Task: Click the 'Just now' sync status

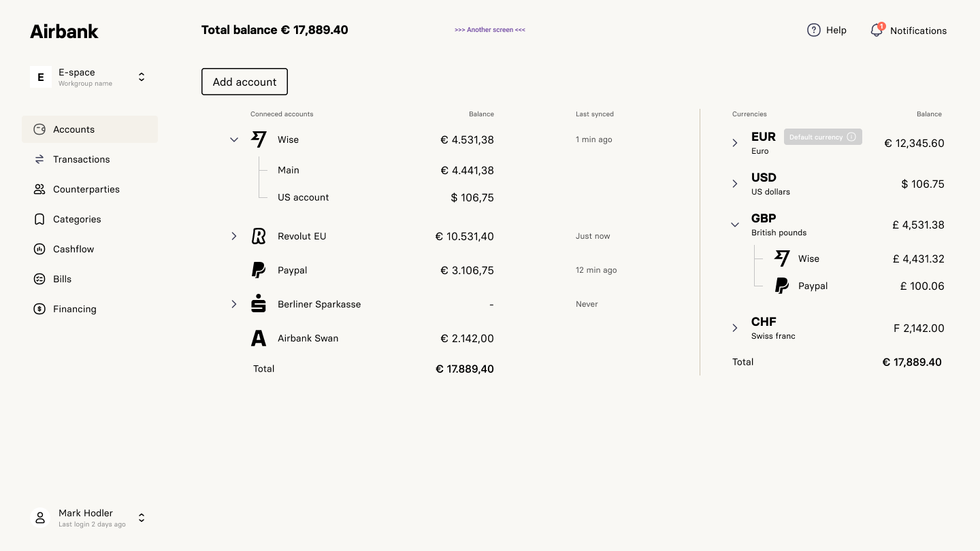Action: click(x=593, y=236)
